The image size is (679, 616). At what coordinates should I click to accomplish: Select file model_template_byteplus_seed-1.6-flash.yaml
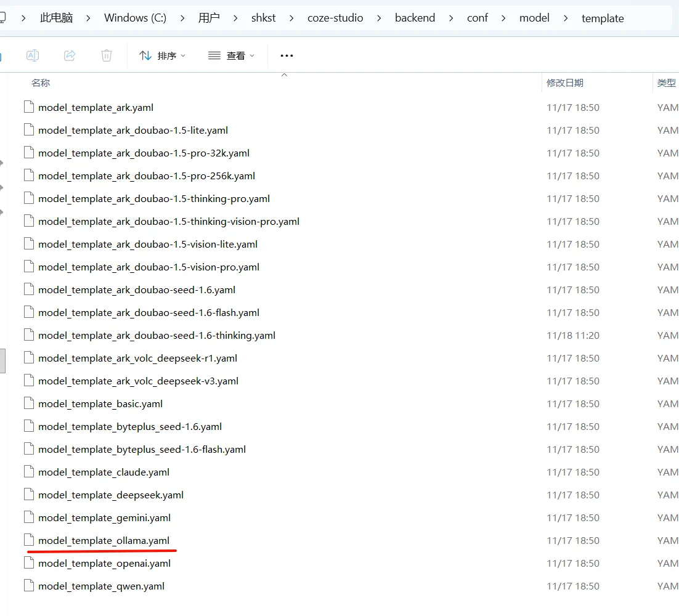pyautogui.click(x=142, y=450)
